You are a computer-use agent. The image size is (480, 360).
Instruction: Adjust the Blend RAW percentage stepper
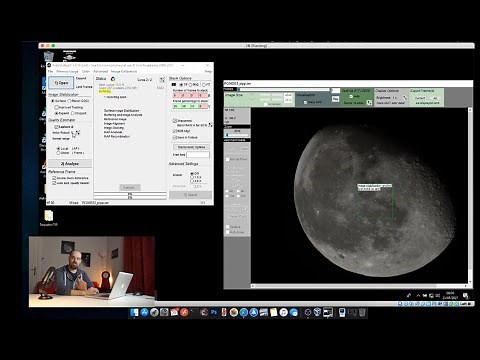pyautogui.click(x=210, y=125)
